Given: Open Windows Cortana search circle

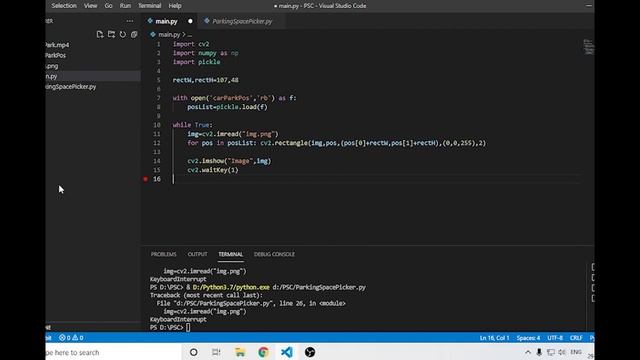Looking at the screenshot, I should (193, 352).
